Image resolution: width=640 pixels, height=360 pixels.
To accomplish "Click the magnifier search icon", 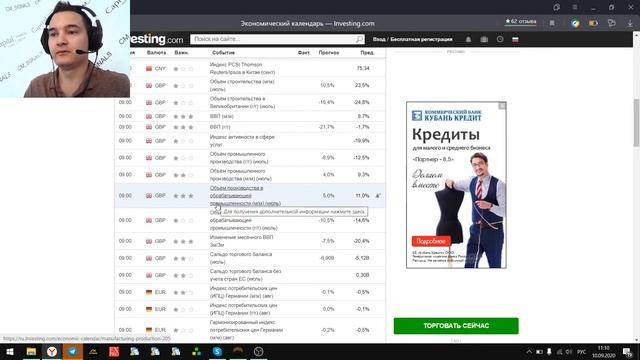I will tap(359, 39).
